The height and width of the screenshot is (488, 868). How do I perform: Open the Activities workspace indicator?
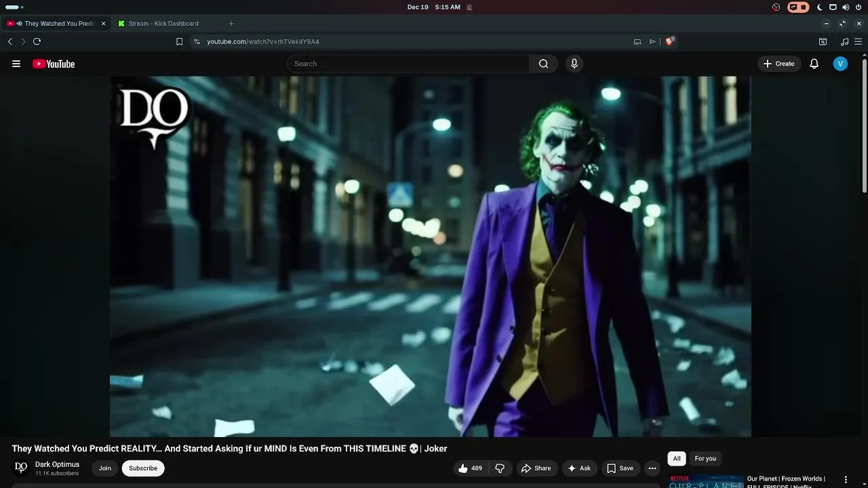point(14,7)
